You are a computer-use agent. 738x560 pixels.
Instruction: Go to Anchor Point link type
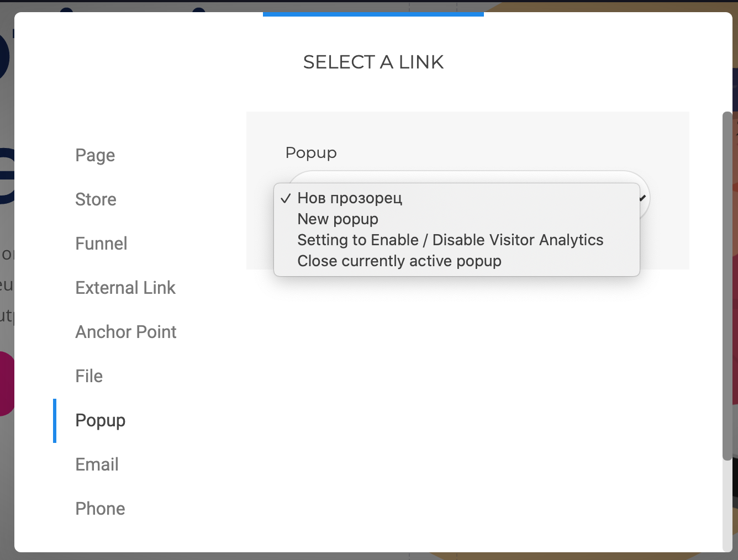point(126,332)
